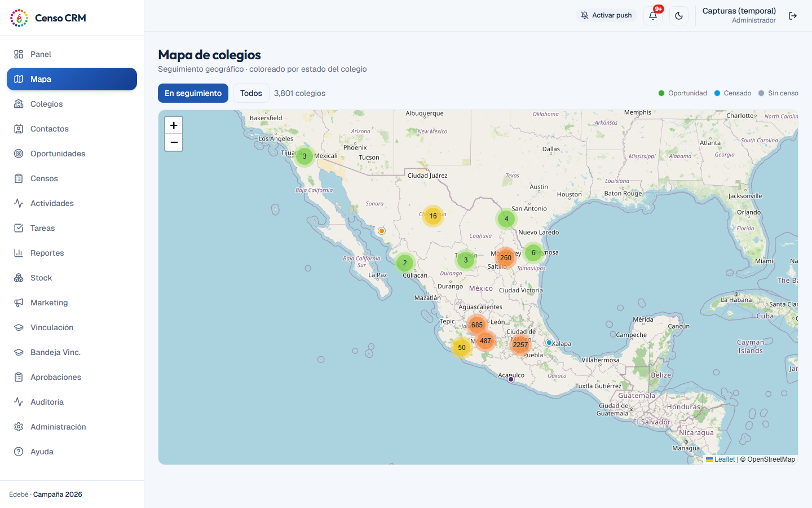Click the blue marker near Xalapa
Viewport: 812px width, 508px height.
coord(549,343)
